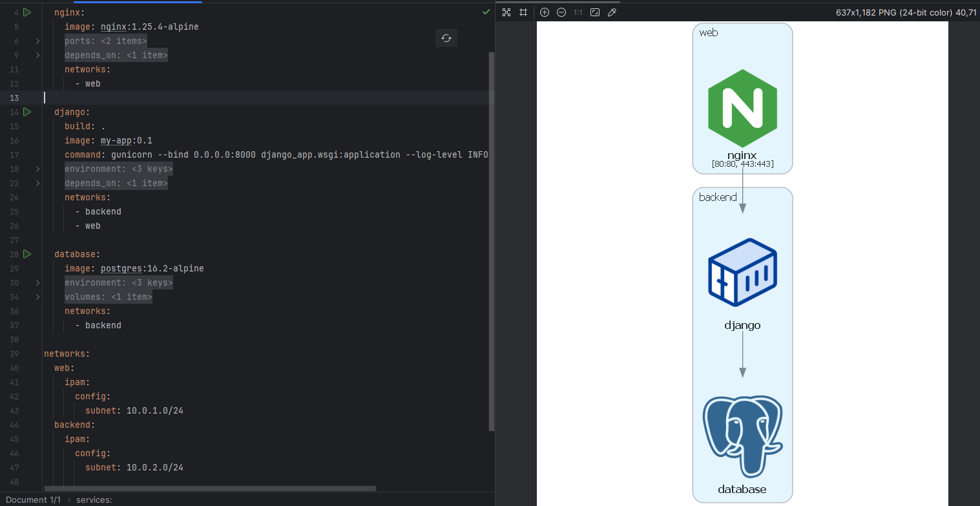This screenshot has height=506, width=980.
Task: Click the '[80:80, 443:443]' ports label
Action: coord(742,164)
